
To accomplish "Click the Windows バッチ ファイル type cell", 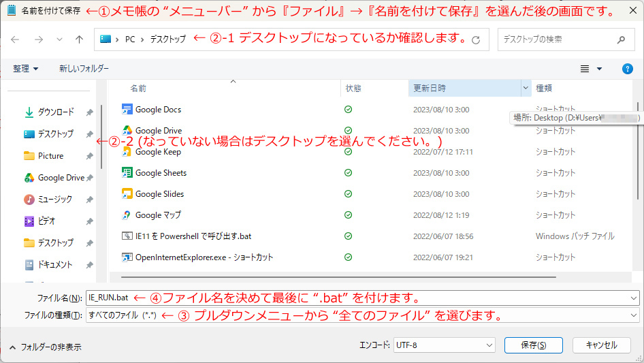I will [575, 236].
